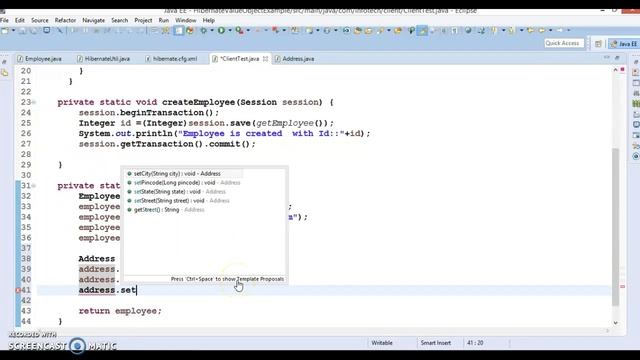The width and height of the screenshot is (640, 360).
Task: Open the File menu
Action: click(x=4, y=20)
